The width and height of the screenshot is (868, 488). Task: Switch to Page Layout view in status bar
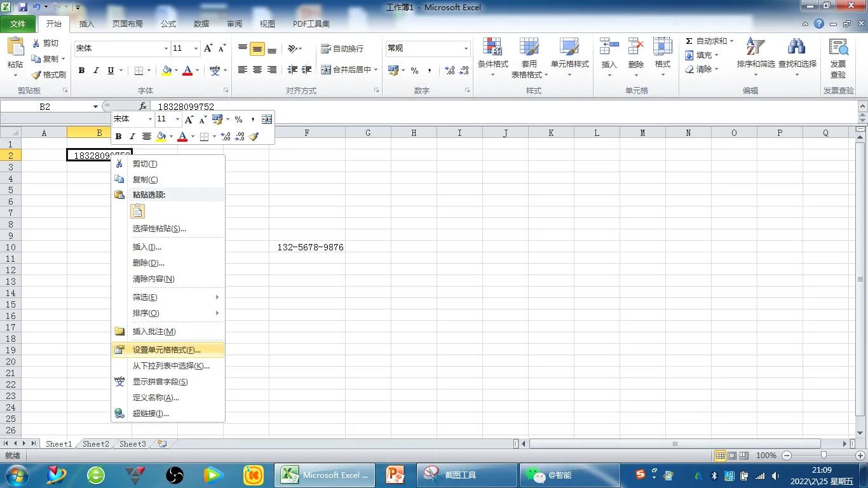pos(732,456)
